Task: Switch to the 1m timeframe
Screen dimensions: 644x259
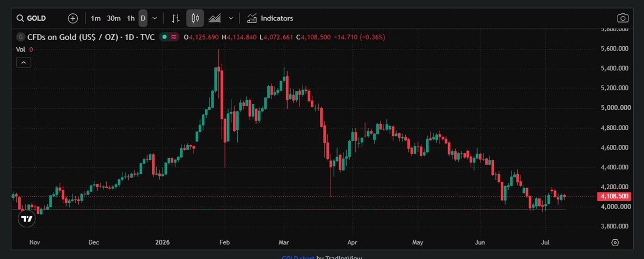Action: point(96,18)
